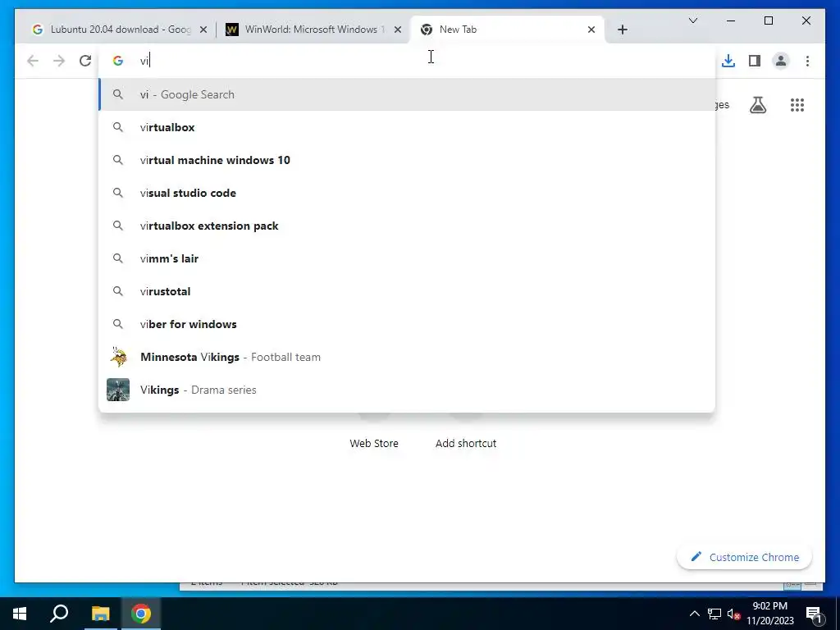Go back with the back arrow
Screen dimensions: 840x630
point(33,61)
